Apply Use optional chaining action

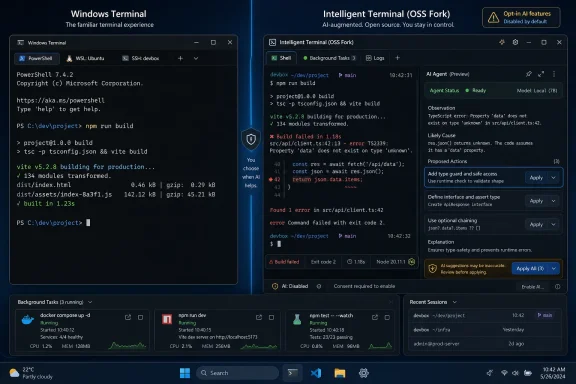(536, 224)
